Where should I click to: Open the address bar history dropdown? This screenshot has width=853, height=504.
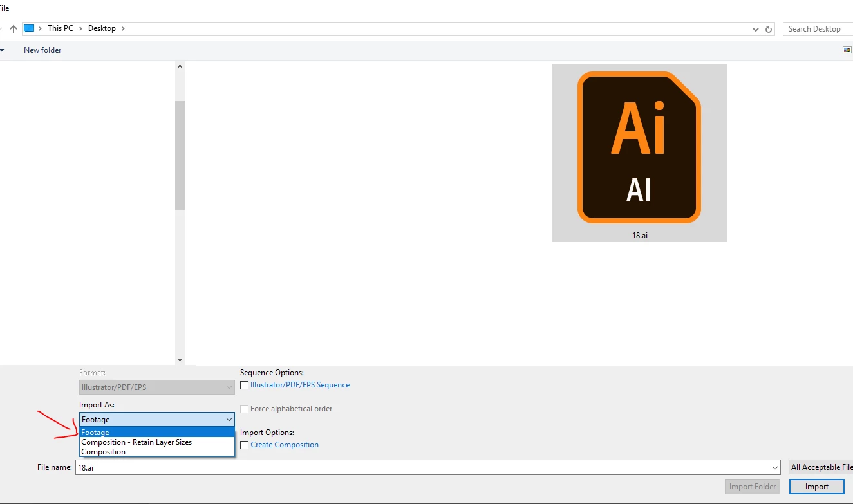coord(756,29)
